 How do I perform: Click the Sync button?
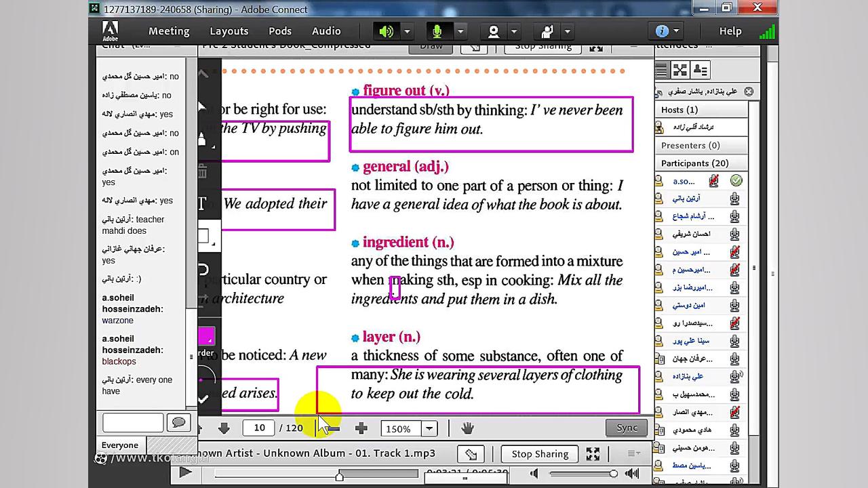coord(627,427)
